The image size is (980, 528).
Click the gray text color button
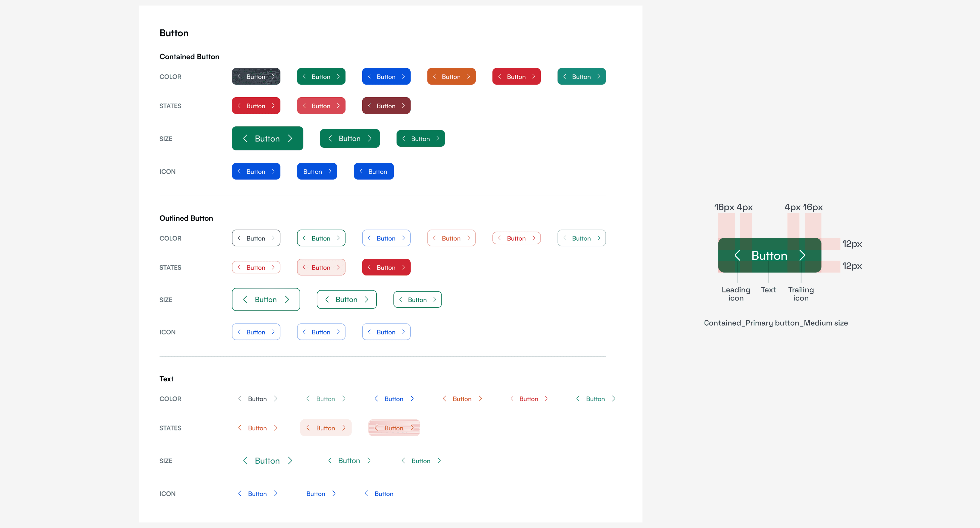pyautogui.click(x=258, y=399)
